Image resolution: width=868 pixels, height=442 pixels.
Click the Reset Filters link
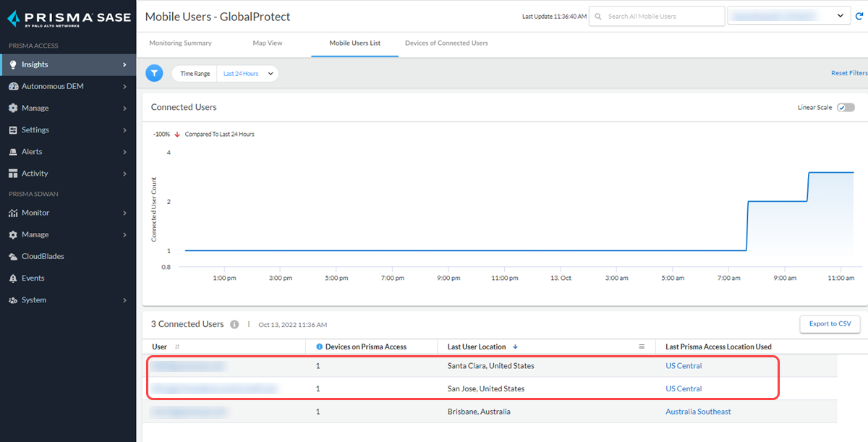click(x=848, y=74)
